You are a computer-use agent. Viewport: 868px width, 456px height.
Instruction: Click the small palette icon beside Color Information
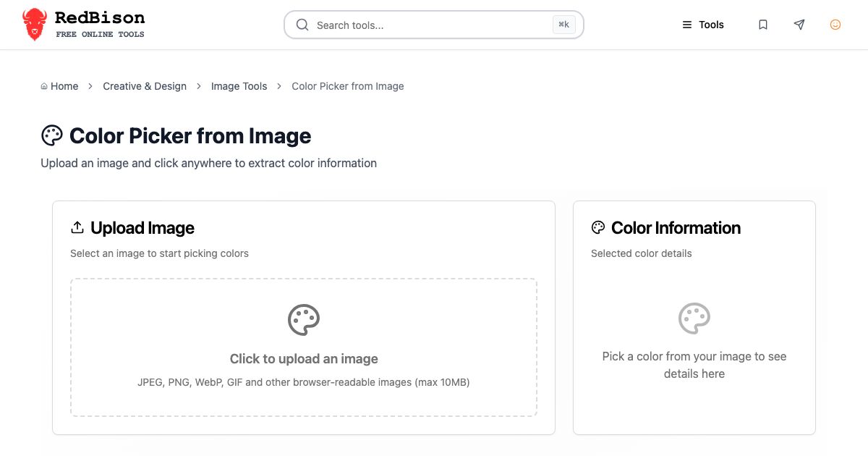point(598,227)
